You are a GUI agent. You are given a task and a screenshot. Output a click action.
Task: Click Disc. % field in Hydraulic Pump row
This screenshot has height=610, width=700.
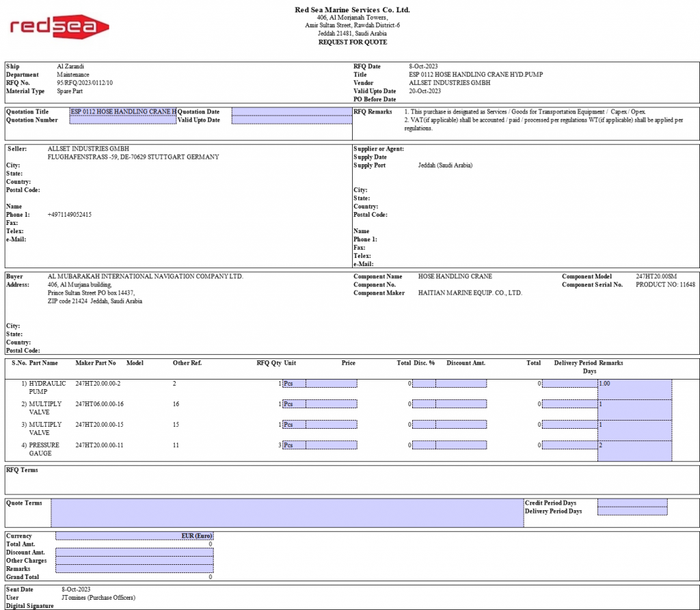coord(424,384)
